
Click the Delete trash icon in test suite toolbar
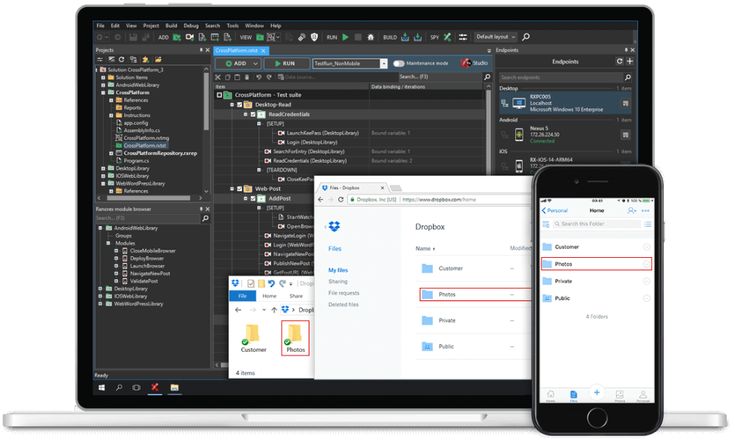[247, 77]
